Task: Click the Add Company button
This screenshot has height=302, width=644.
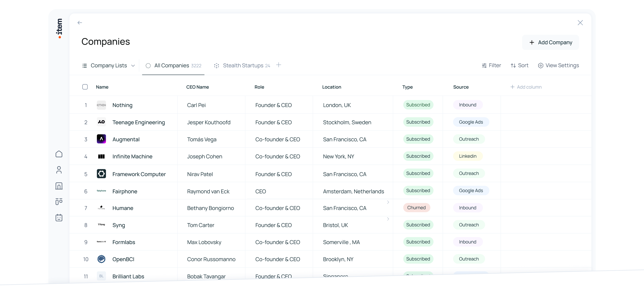Action: [551, 42]
